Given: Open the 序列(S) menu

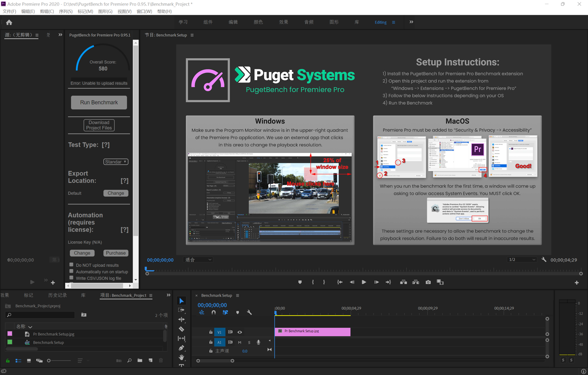Looking at the screenshot, I should pos(65,11).
